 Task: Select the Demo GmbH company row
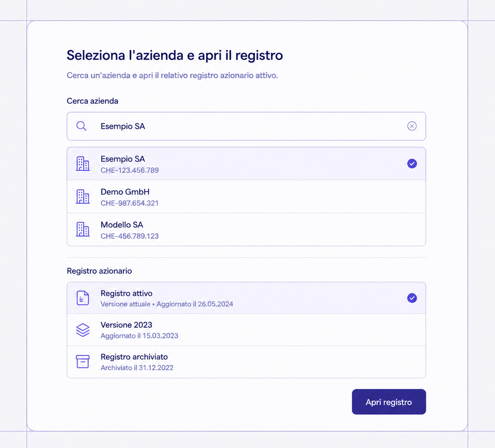pyautogui.click(x=246, y=197)
